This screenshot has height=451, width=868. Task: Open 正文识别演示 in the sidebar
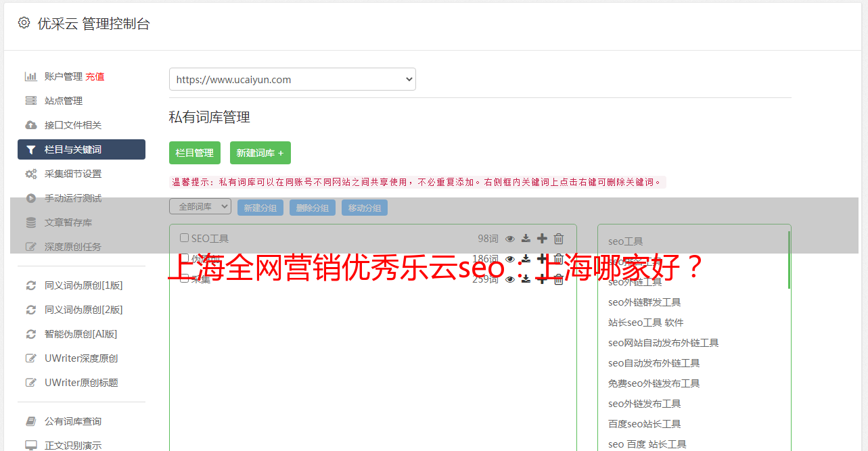click(x=73, y=446)
